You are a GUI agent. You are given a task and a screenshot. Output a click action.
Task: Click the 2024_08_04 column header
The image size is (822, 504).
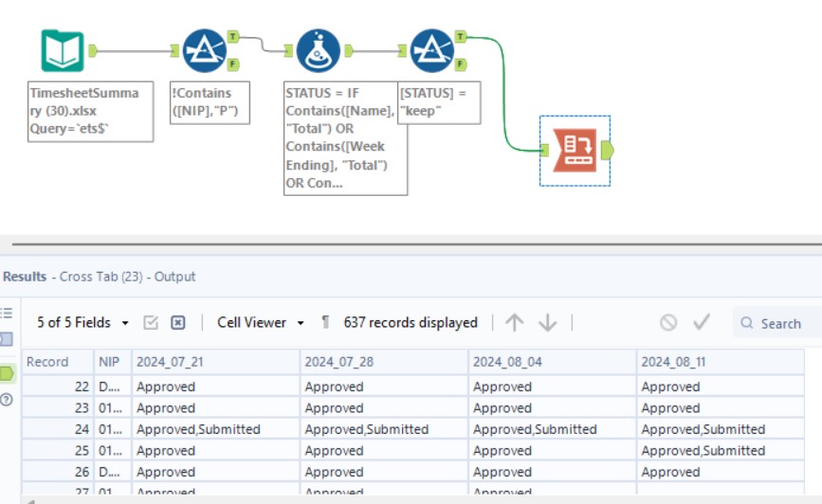(x=552, y=362)
